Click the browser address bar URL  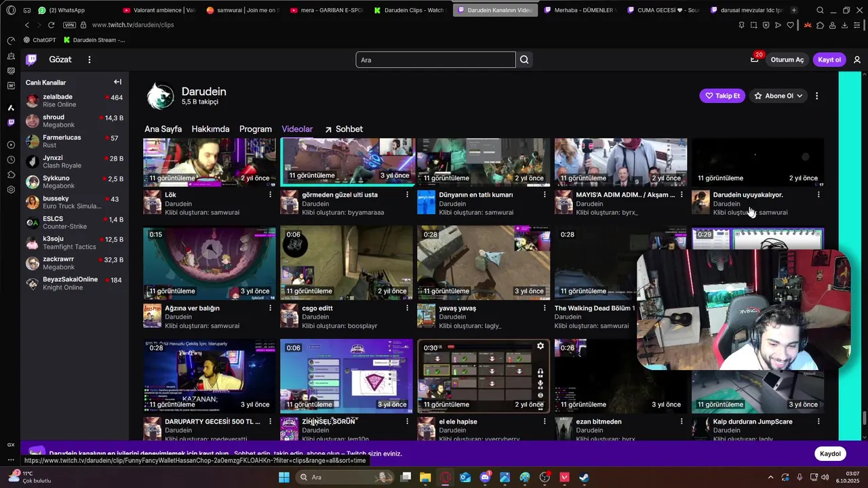pos(133,25)
